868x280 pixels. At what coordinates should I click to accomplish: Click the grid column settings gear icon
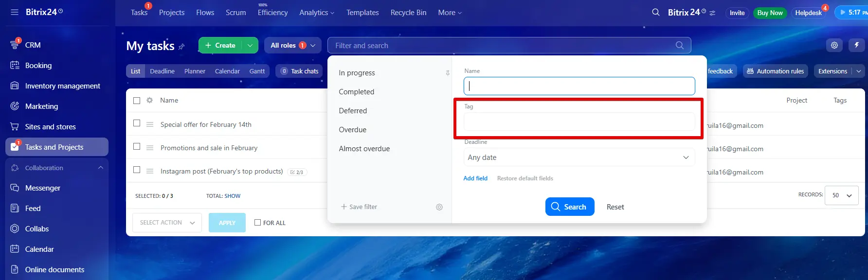point(150,100)
